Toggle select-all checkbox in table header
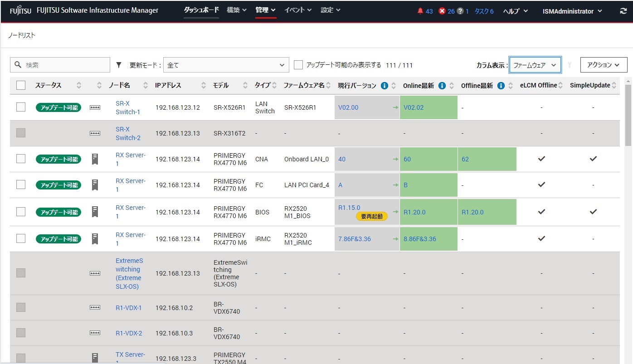This screenshot has width=633, height=364. click(21, 85)
